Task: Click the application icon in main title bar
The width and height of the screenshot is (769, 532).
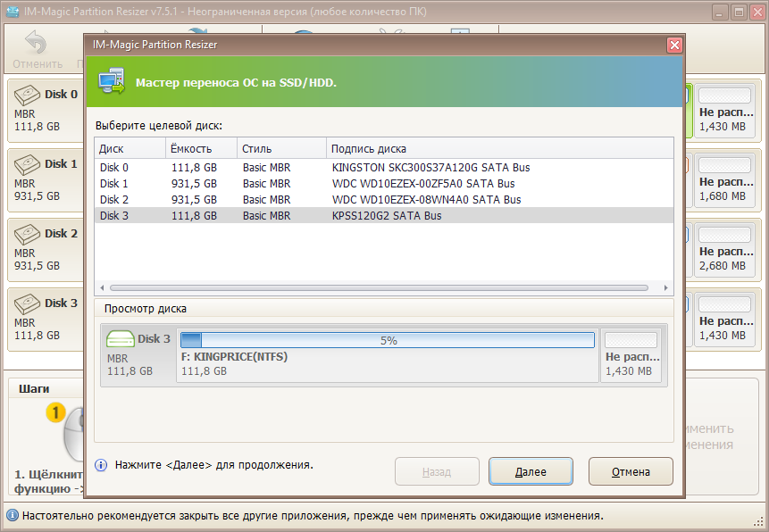Action: [x=13, y=12]
